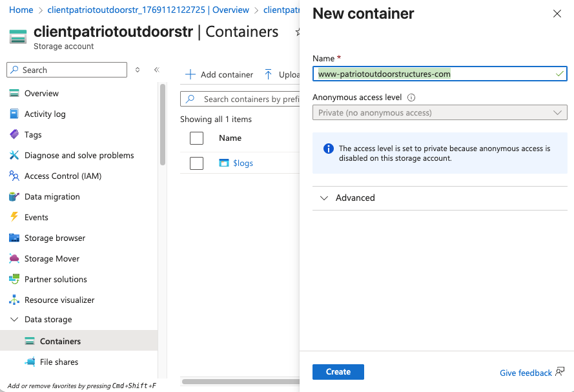Image resolution: width=574 pixels, height=392 pixels.
Task: Close the New container panel
Action: tap(557, 14)
